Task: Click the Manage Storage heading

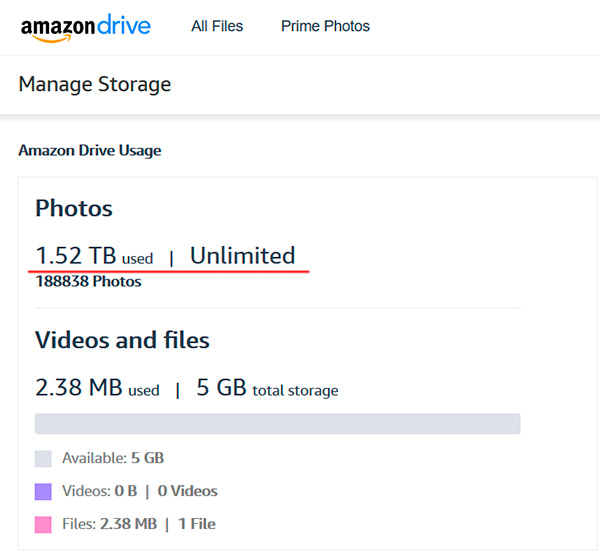Action: [95, 84]
